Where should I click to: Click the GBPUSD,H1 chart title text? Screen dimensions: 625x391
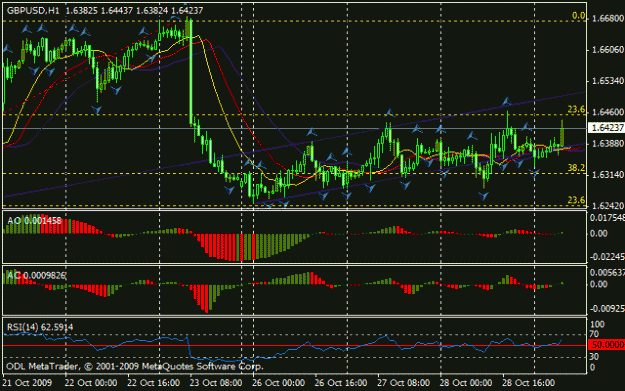click(33, 11)
